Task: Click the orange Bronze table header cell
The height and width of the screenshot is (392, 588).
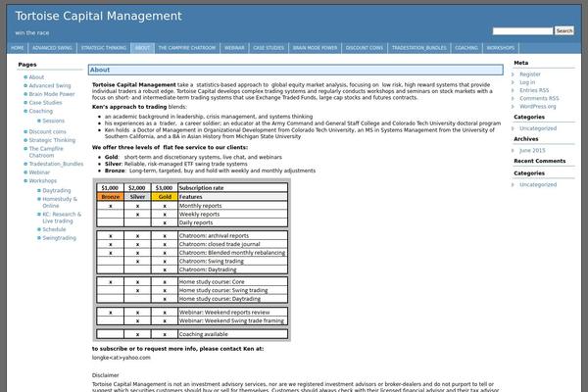Action: [x=110, y=197]
